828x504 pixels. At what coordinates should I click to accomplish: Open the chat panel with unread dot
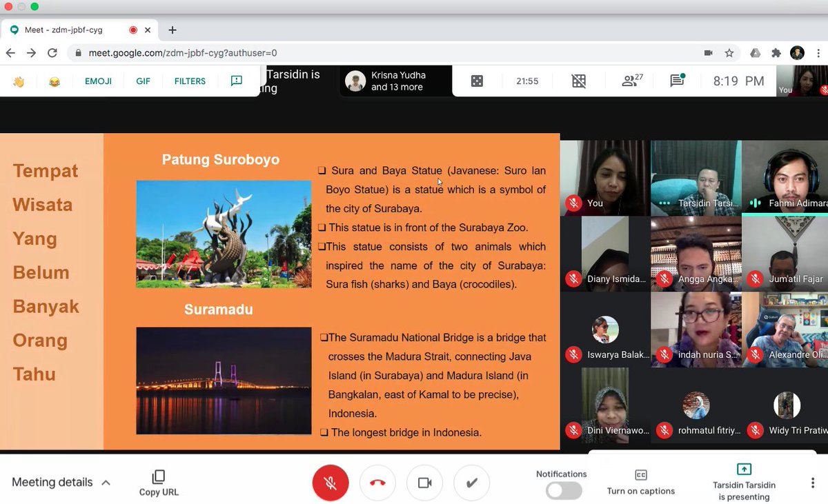676,81
